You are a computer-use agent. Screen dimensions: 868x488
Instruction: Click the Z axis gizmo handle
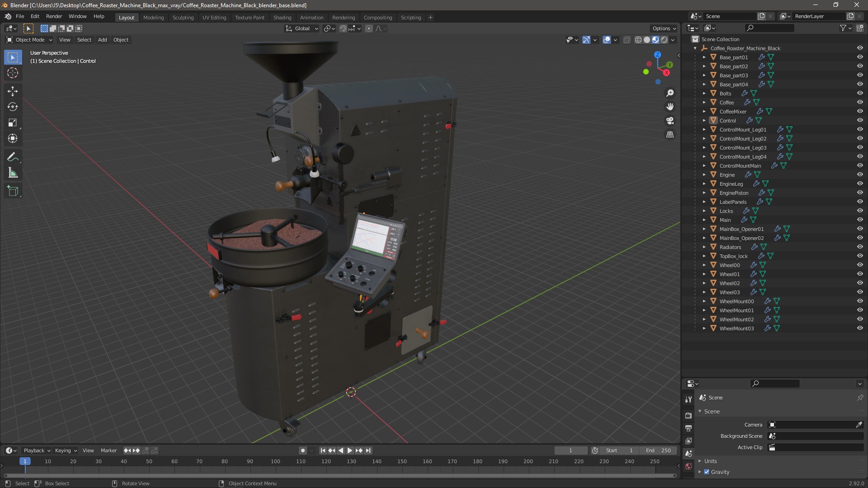pos(658,55)
